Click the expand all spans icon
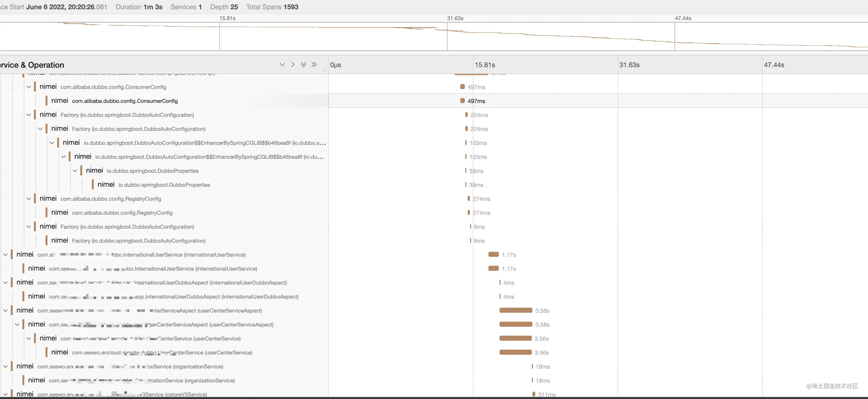The width and height of the screenshot is (868, 399). click(303, 65)
